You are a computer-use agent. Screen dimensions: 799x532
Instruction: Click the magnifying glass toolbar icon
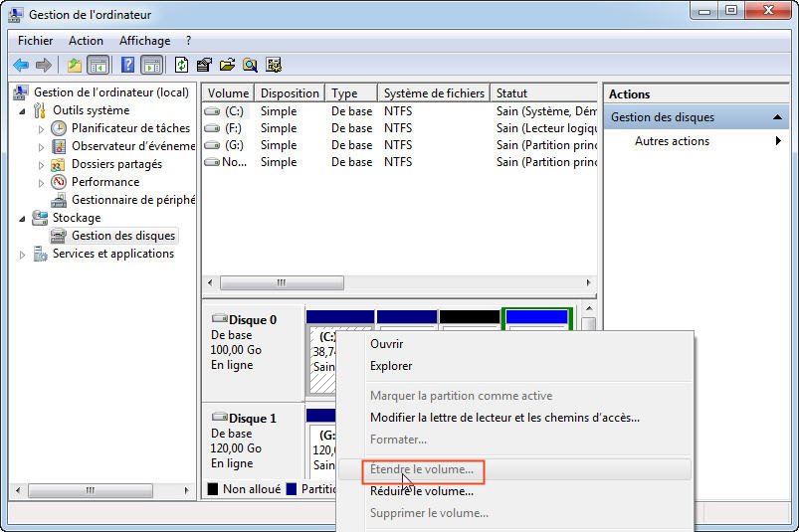pyautogui.click(x=250, y=66)
